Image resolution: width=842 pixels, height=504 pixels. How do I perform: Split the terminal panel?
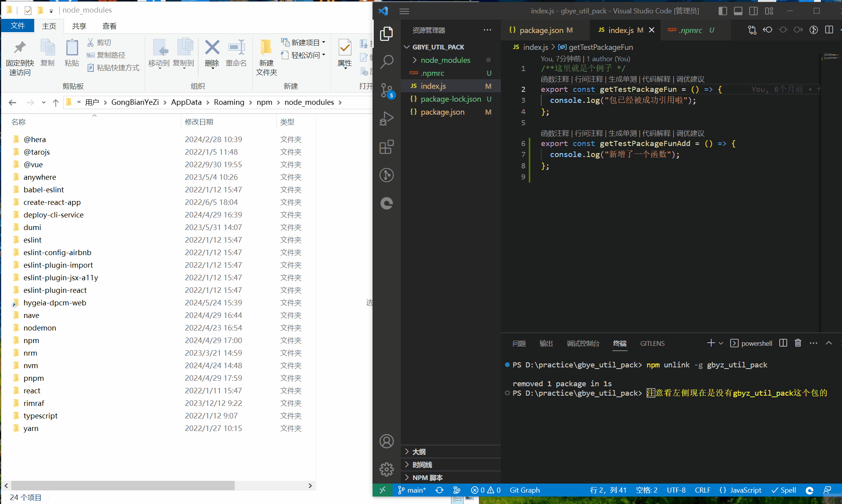pyautogui.click(x=783, y=343)
